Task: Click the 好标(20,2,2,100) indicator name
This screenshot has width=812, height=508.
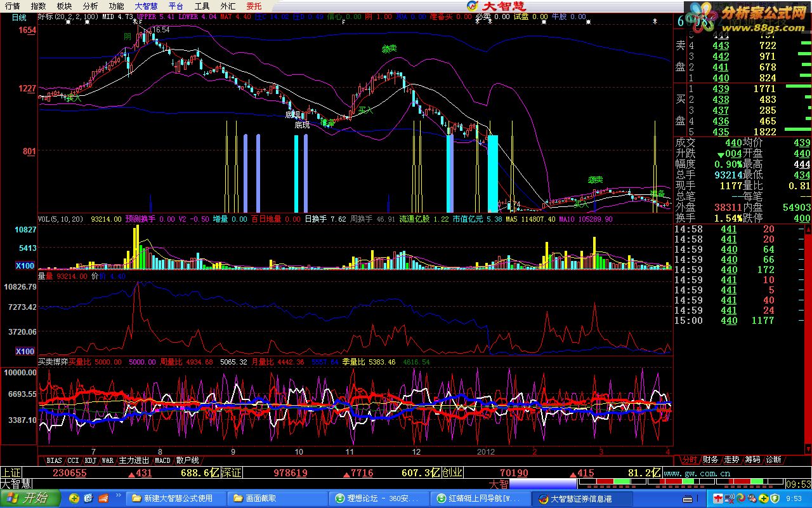Action: click(x=68, y=17)
